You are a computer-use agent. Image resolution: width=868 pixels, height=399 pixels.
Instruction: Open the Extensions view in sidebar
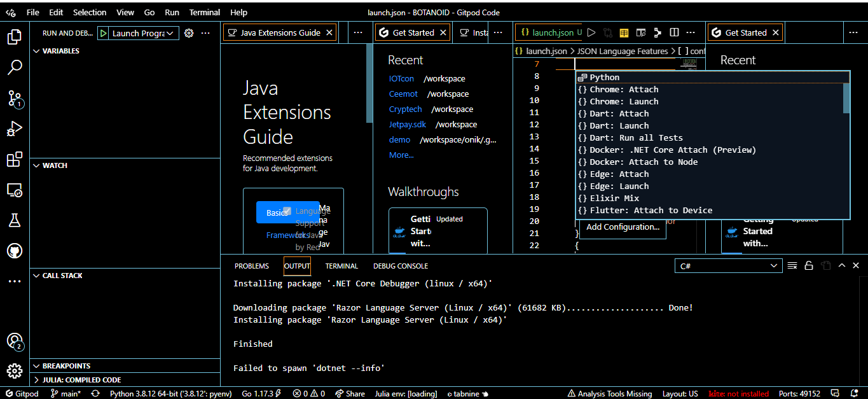tap(15, 160)
